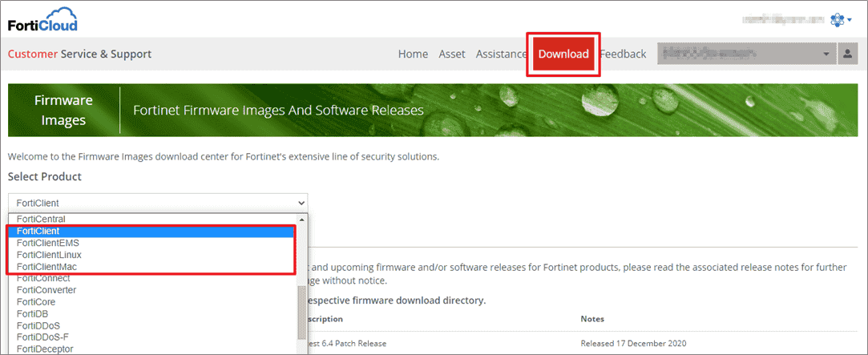The width and height of the screenshot is (868, 355).
Task: Choose FortiClientLinux from the list
Action: pos(151,255)
